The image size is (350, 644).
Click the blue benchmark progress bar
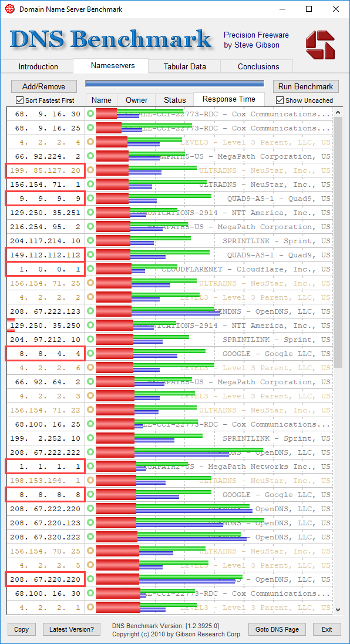coord(174,84)
